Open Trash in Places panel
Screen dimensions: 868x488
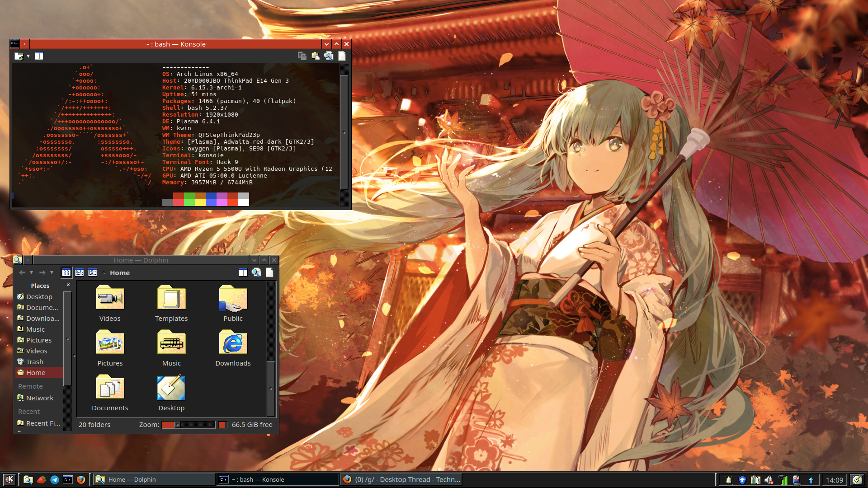(x=39, y=362)
